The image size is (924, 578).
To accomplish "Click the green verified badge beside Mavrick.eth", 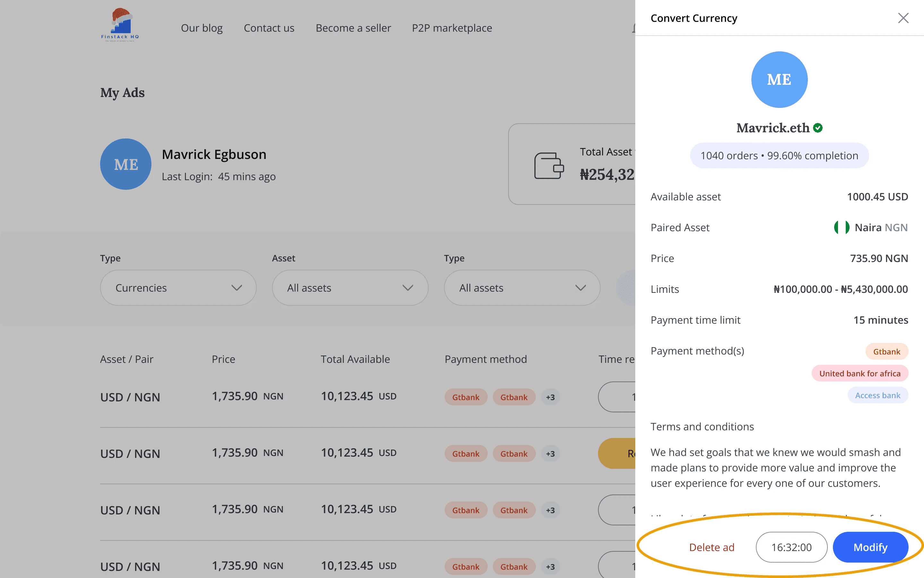I will 818,128.
